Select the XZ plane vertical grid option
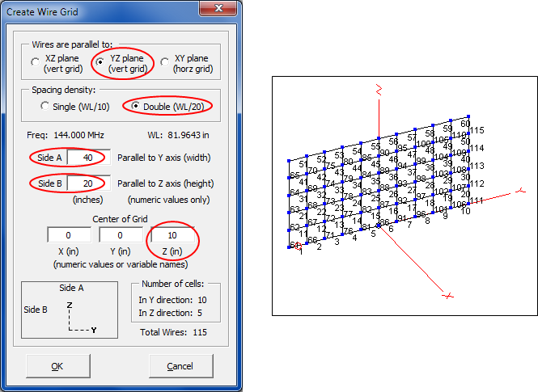The width and height of the screenshot is (538, 392). (x=35, y=63)
